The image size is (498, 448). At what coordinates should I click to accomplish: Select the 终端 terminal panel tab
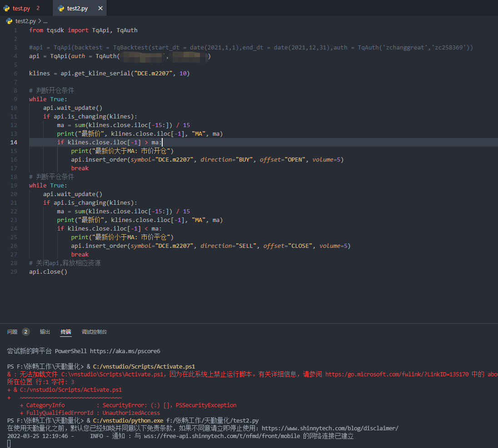click(x=66, y=332)
